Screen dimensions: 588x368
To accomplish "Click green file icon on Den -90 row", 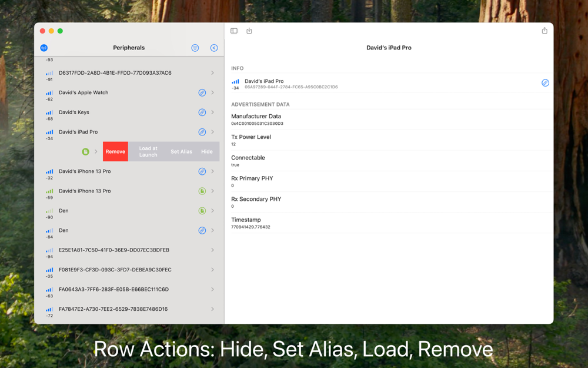I will 202,211.
